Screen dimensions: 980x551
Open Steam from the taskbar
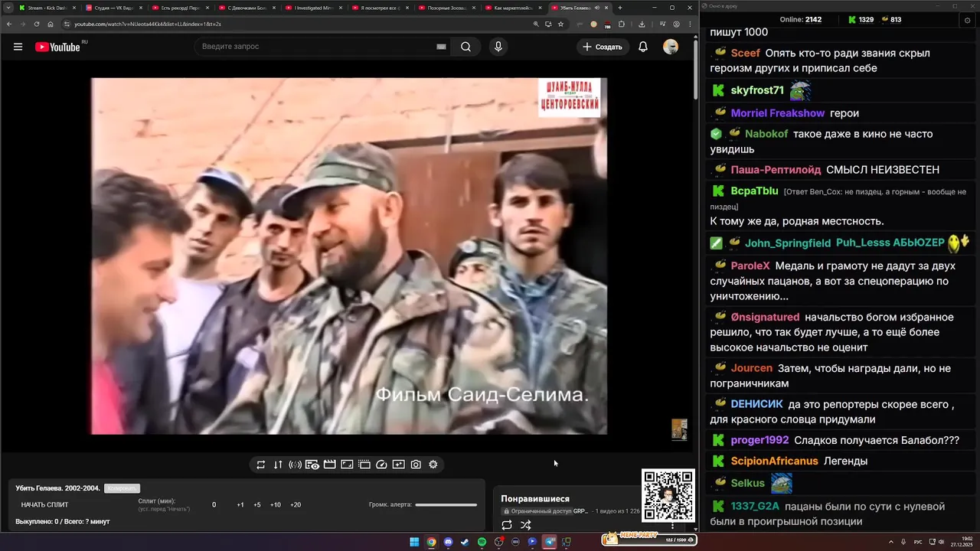click(x=465, y=542)
